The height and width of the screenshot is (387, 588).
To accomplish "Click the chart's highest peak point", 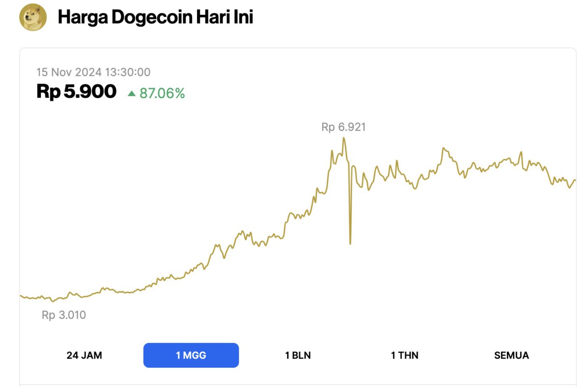I will pos(344,138).
